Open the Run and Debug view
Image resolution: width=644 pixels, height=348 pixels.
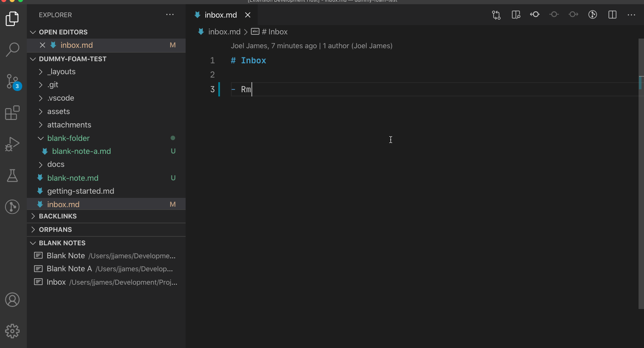pyautogui.click(x=13, y=144)
